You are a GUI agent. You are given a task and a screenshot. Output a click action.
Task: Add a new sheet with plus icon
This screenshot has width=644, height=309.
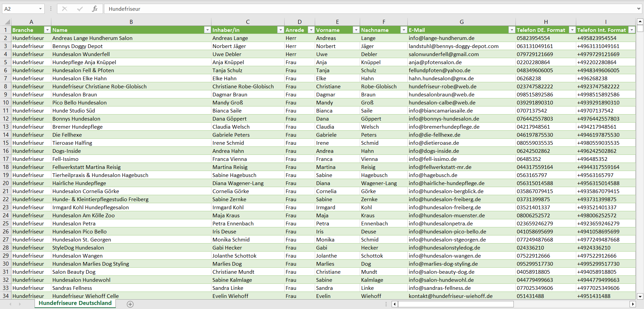(130, 304)
